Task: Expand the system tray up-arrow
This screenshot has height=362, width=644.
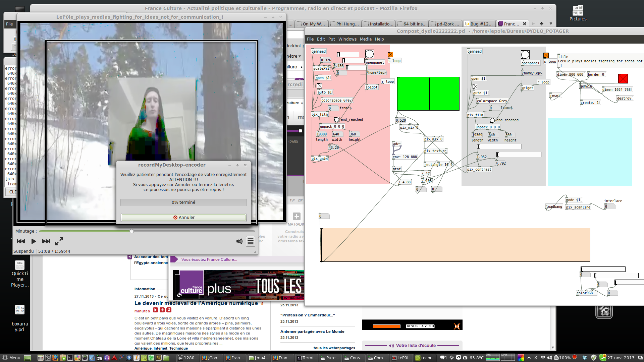Action: click(529, 358)
